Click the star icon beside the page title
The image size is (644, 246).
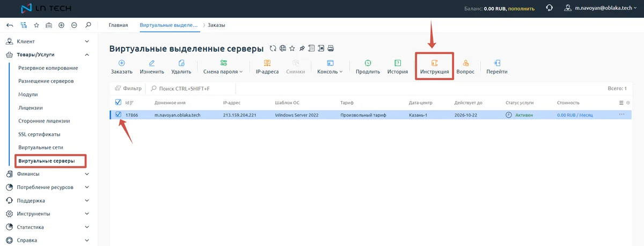click(292, 48)
